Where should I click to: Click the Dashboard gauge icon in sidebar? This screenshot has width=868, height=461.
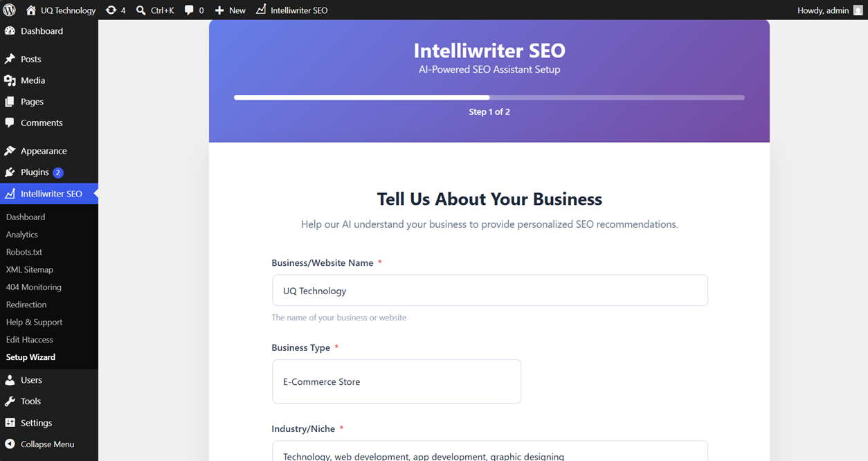click(x=10, y=31)
